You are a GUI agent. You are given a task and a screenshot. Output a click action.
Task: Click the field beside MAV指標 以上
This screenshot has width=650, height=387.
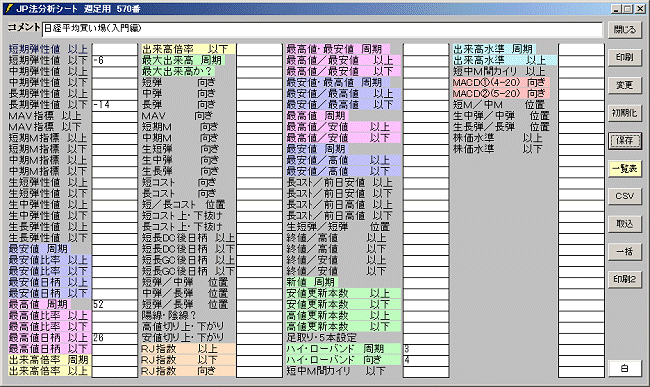pyautogui.click(x=115, y=116)
